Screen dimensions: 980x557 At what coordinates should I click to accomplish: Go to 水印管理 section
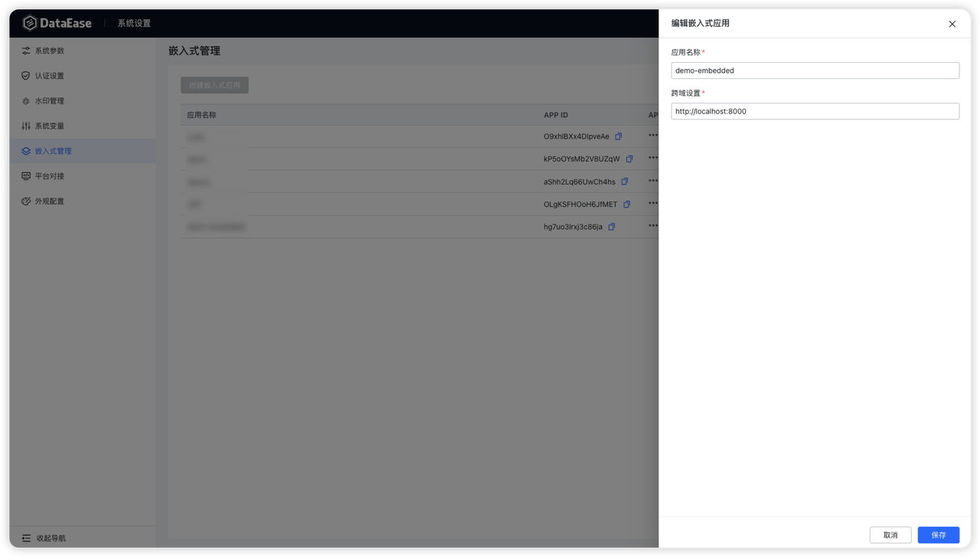click(x=49, y=101)
